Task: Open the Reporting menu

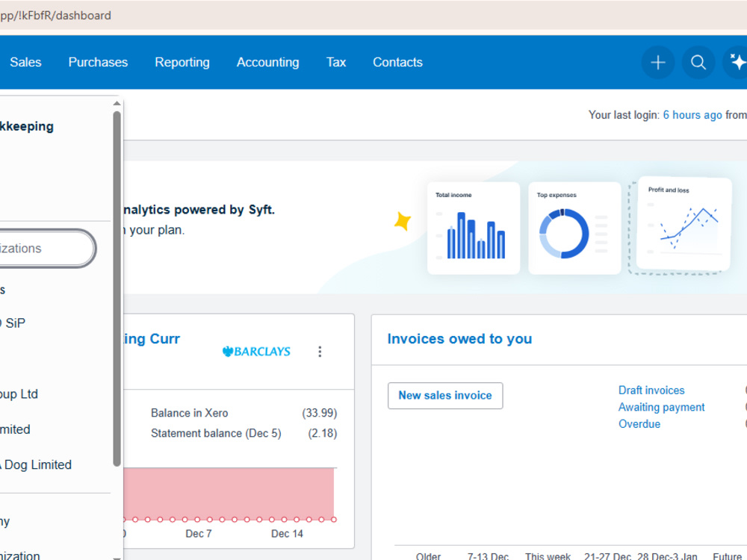Action: point(182,63)
